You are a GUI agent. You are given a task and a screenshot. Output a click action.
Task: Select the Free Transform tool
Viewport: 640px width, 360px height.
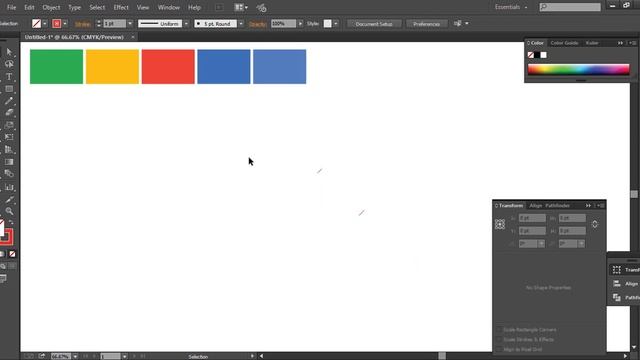(x=9, y=137)
